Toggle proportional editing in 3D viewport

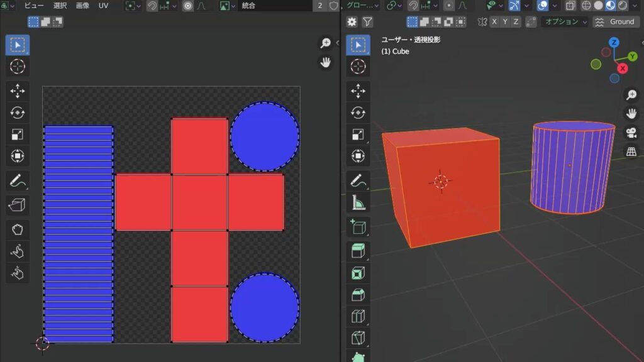pos(449,6)
